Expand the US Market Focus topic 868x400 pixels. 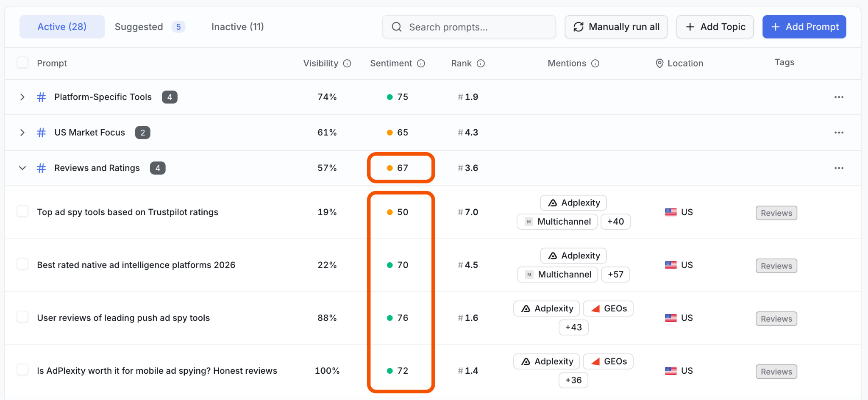point(22,133)
